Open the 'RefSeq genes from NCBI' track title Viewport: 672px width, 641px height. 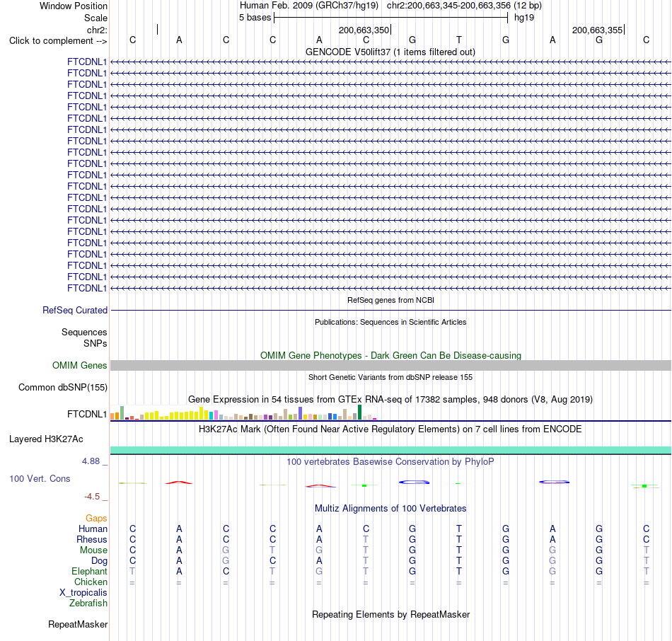(x=390, y=300)
